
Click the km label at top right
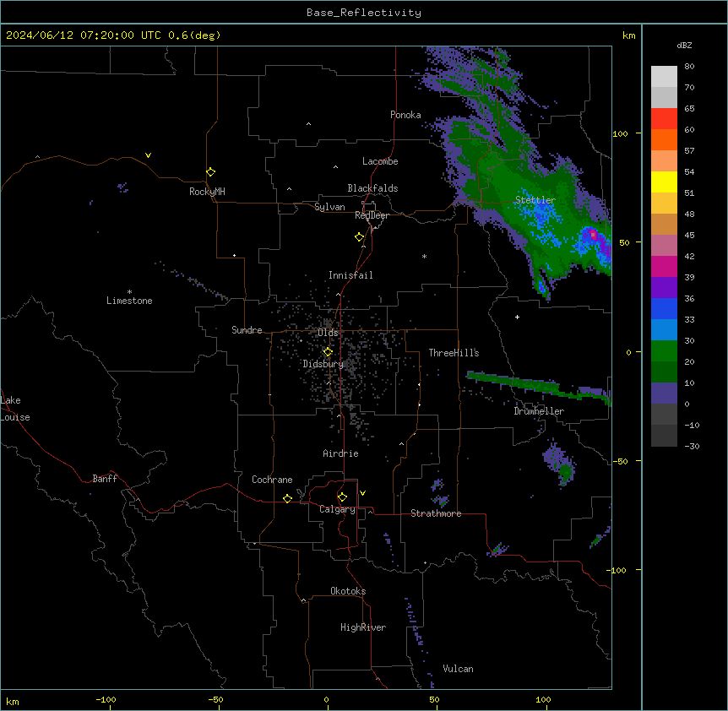click(x=628, y=35)
